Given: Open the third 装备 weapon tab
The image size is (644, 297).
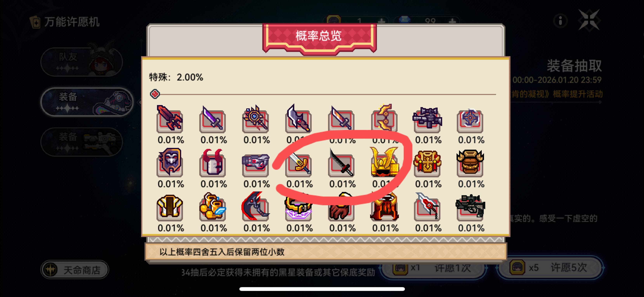Looking at the screenshot, I should tap(82, 142).
